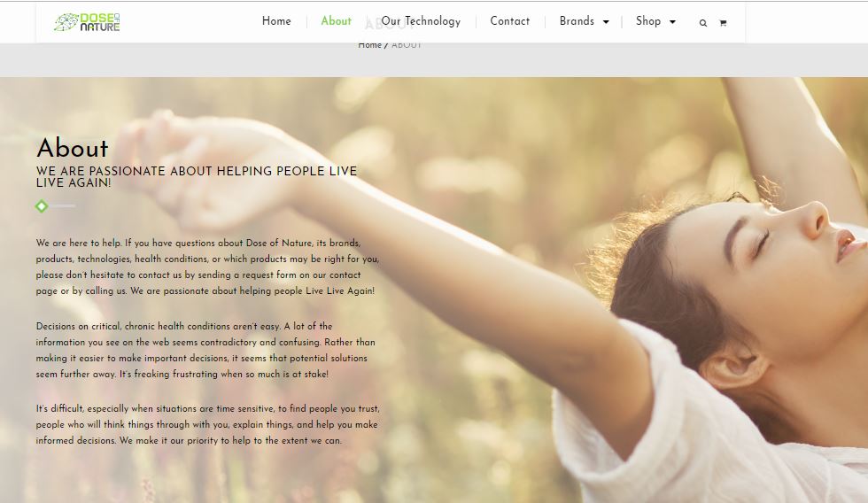Open search with the magnifier icon
This screenshot has width=868, height=503.
(x=703, y=23)
